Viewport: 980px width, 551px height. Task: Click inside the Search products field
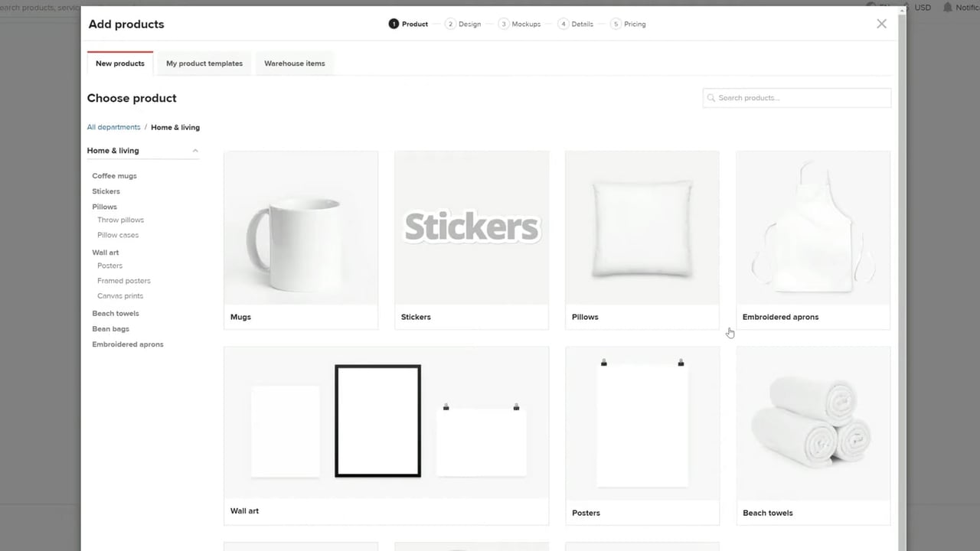pyautogui.click(x=796, y=98)
